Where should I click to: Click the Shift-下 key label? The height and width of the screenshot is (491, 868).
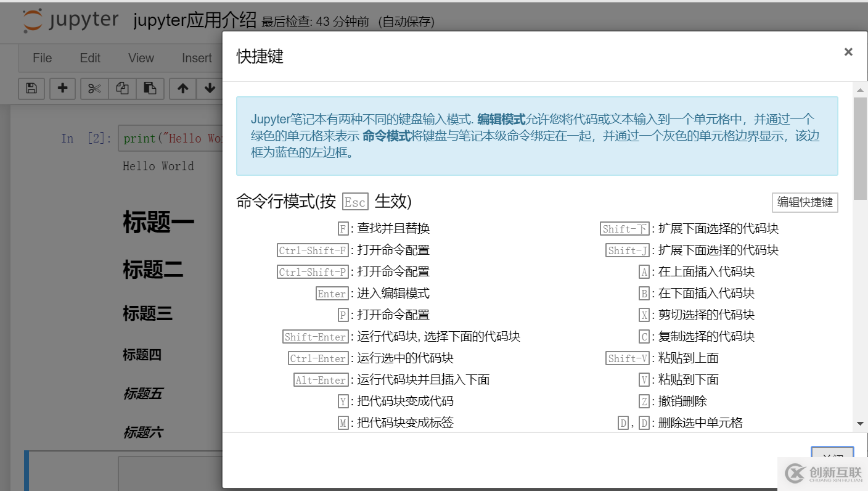[625, 229]
